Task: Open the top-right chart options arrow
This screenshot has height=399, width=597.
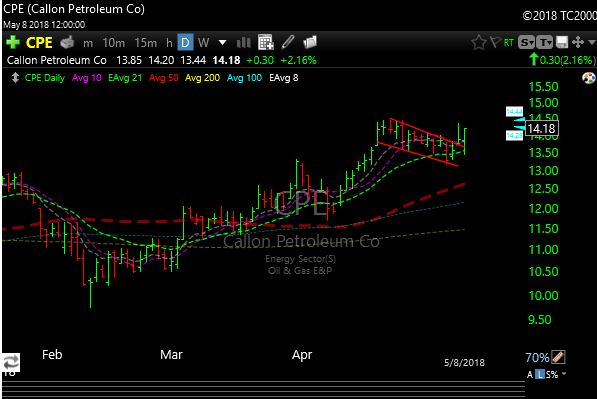Action: pyautogui.click(x=592, y=42)
